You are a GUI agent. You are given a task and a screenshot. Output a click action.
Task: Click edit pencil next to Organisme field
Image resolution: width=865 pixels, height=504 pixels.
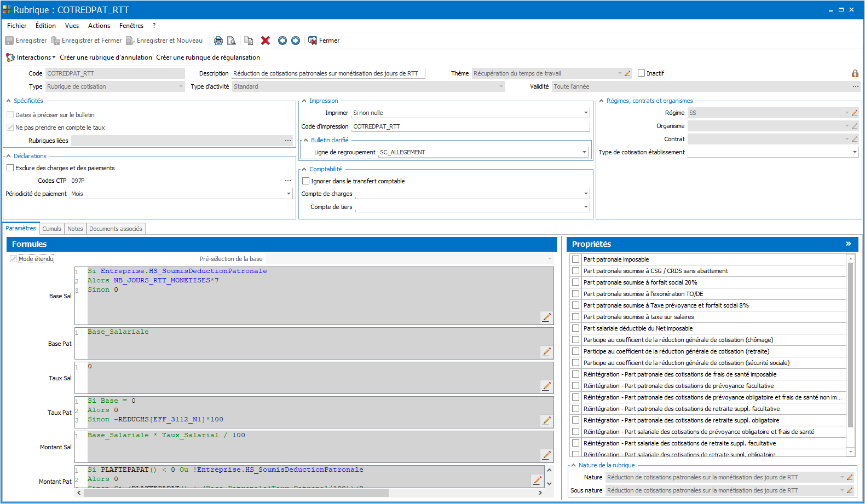(855, 126)
